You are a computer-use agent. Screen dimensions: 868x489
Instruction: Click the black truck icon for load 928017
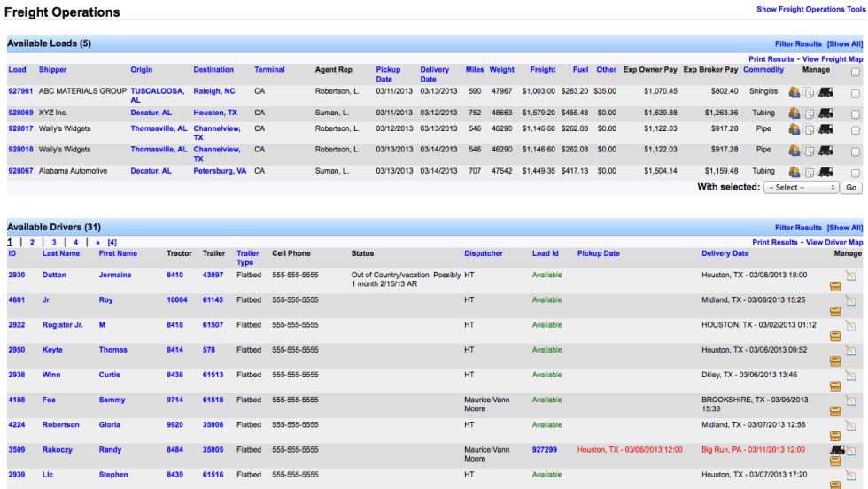825,129
